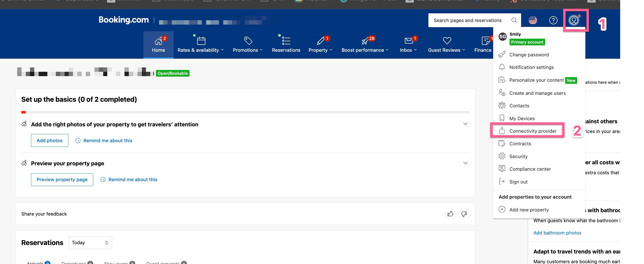Click the Reservations list icon

tap(286, 41)
